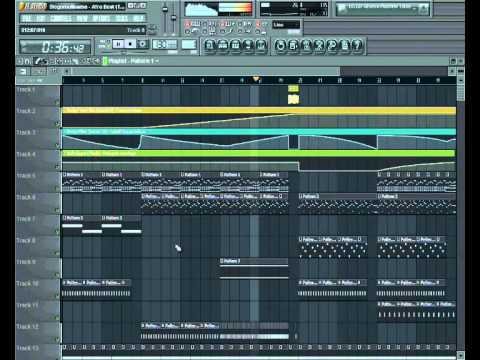Click the Track 6 label
Image resolution: width=480 pixels, height=360 pixels.
(26, 197)
